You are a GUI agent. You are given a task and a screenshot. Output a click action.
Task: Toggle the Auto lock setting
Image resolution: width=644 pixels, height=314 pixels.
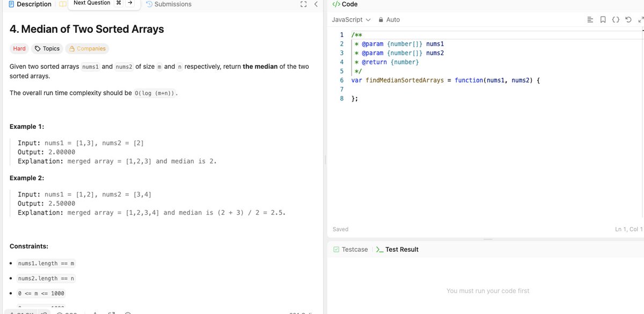click(389, 20)
